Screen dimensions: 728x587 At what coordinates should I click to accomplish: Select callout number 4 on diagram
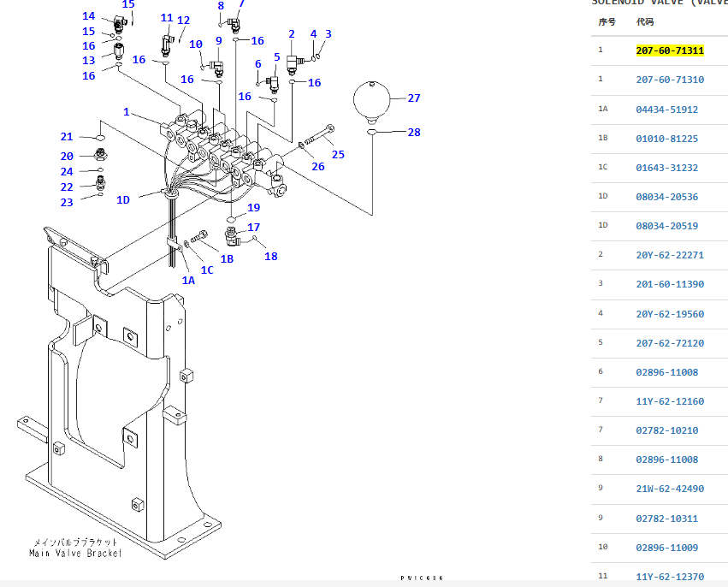coord(313,34)
